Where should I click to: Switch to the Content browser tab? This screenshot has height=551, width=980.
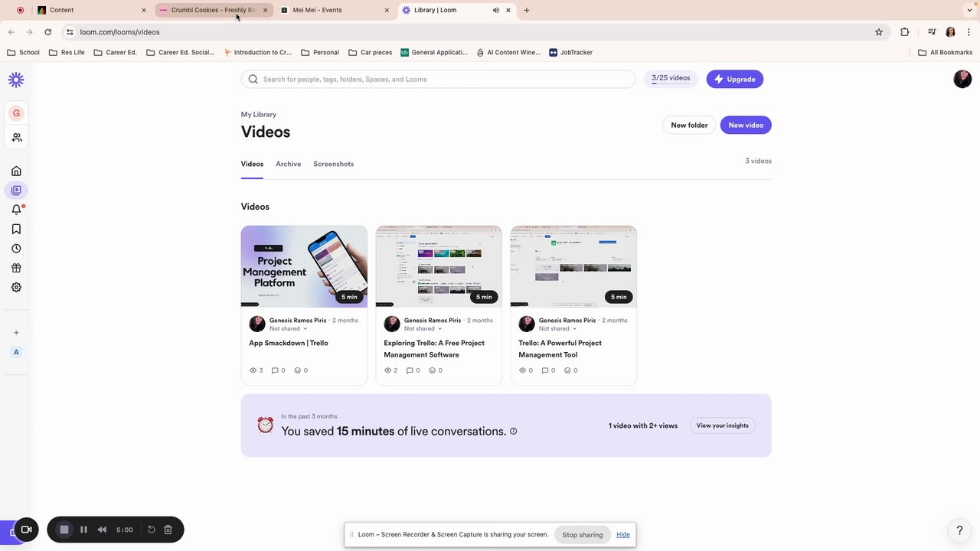pos(92,10)
